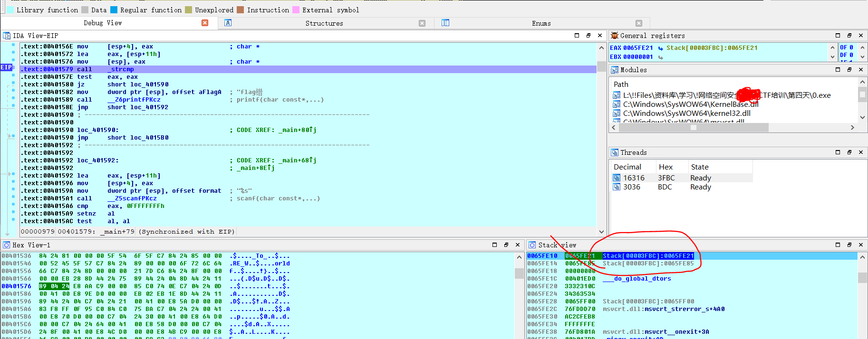
Task: Open the Structures tab
Action: 324,23
